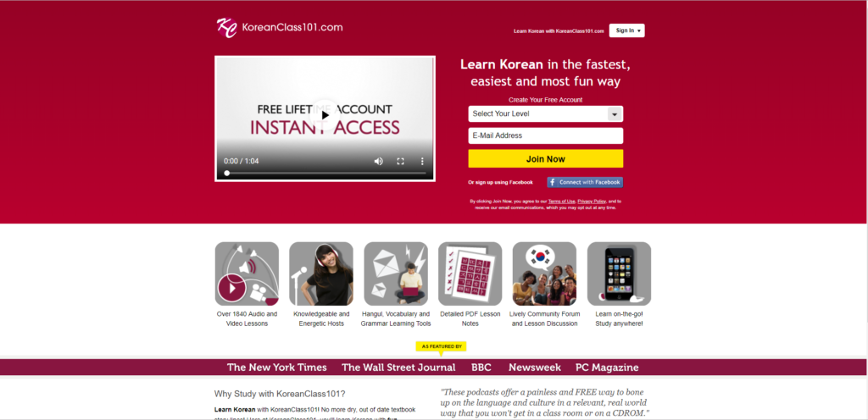Expand the Sign In dropdown

click(626, 30)
